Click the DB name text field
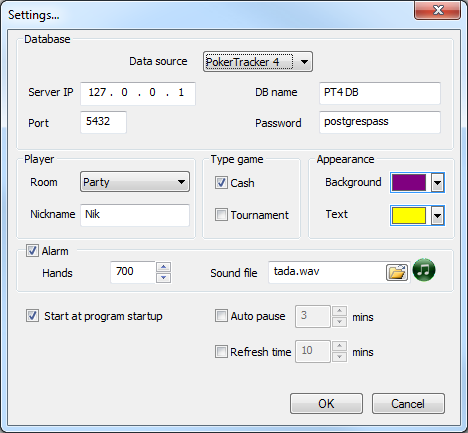Viewport: 468px width, 433px height. [x=380, y=93]
